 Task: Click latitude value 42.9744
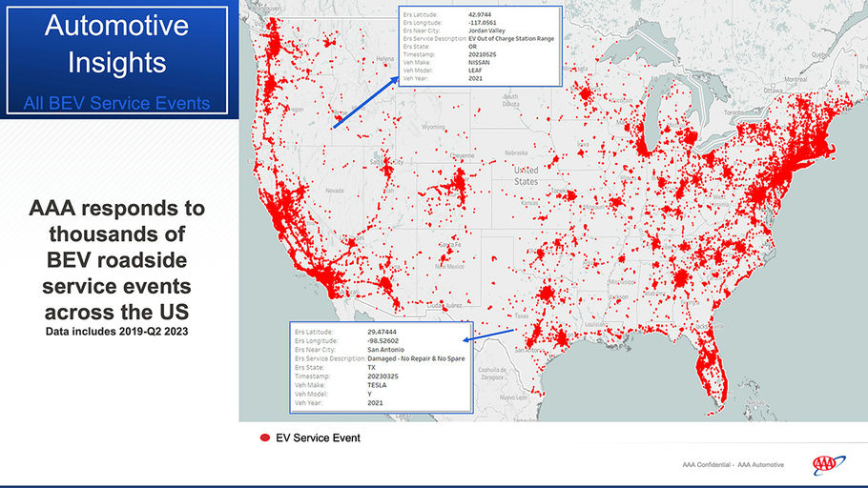480,15
